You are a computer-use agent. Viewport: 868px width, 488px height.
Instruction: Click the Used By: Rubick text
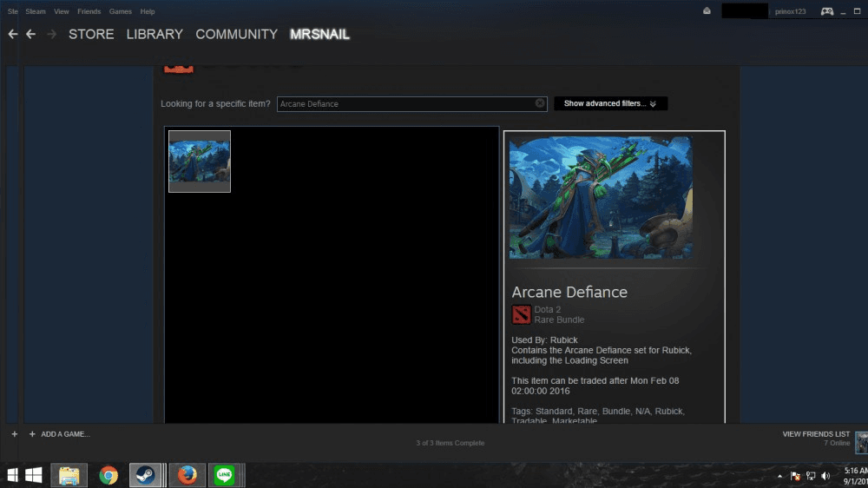pos(544,340)
